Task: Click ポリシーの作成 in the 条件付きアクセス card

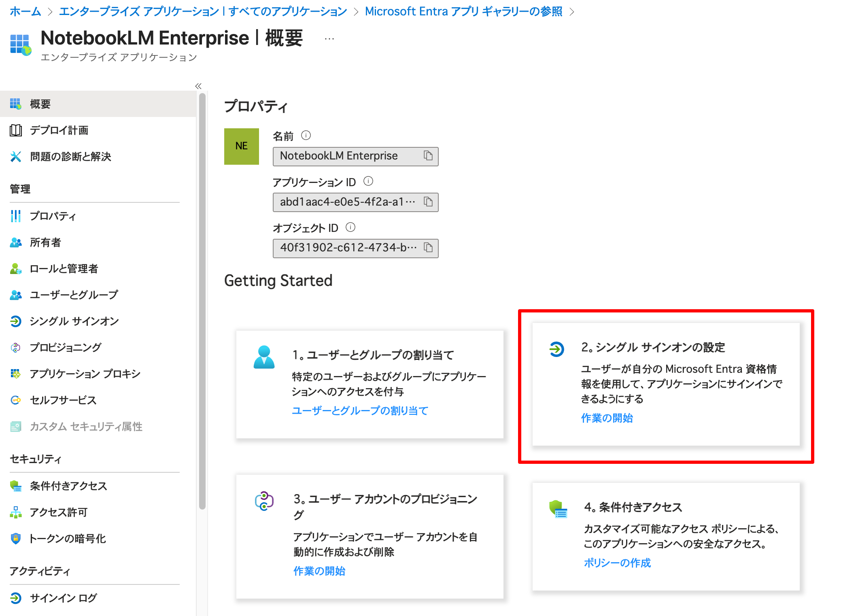Action: pyautogui.click(x=617, y=562)
